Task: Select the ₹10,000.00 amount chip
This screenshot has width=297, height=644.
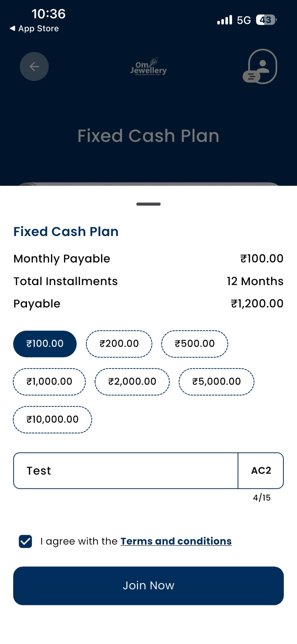Action: pos(53,419)
